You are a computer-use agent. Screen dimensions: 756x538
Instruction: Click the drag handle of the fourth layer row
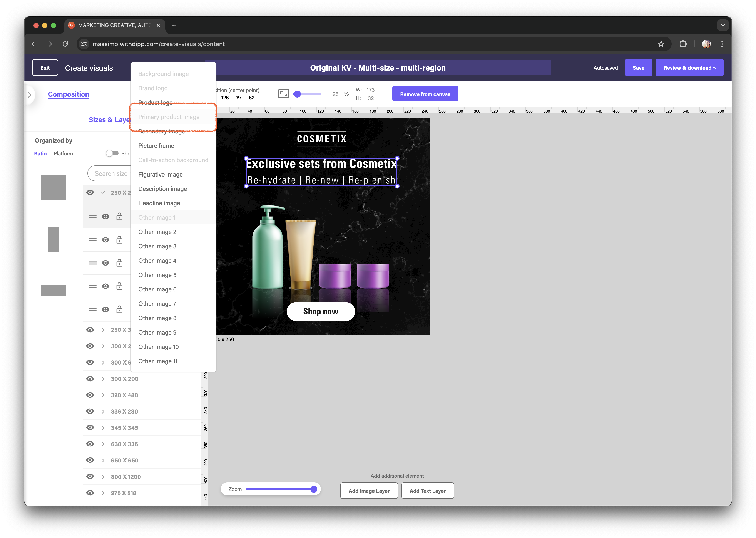coord(92,286)
